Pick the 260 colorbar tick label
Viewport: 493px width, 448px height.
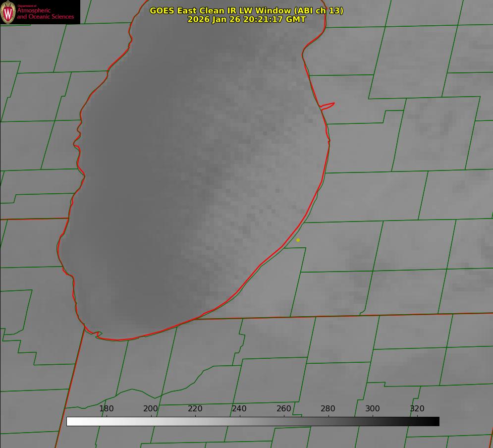point(284,409)
